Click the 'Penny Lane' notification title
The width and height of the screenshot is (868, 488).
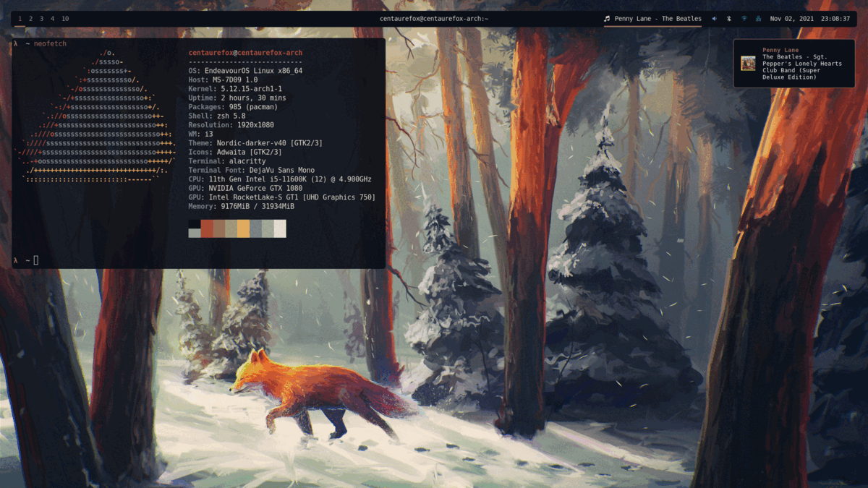click(780, 50)
